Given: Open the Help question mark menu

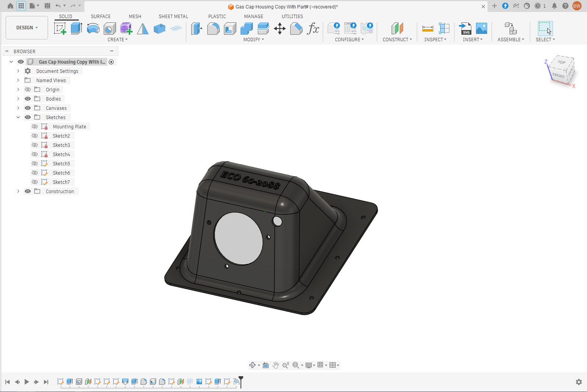Looking at the screenshot, I should point(565,6).
